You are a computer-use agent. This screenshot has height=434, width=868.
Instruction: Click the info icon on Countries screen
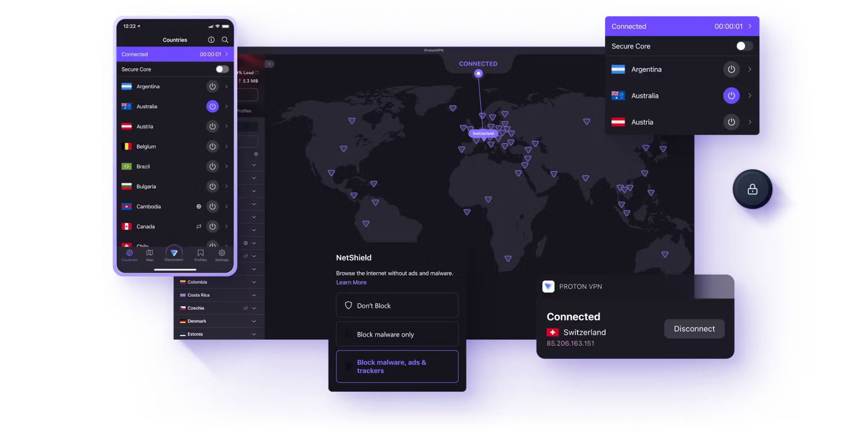[211, 39]
